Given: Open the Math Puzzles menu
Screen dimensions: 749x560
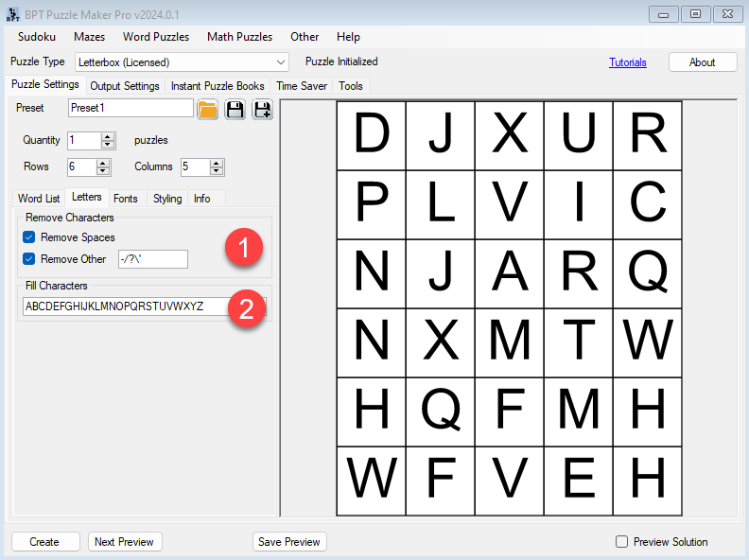Looking at the screenshot, I should [239, 37].
